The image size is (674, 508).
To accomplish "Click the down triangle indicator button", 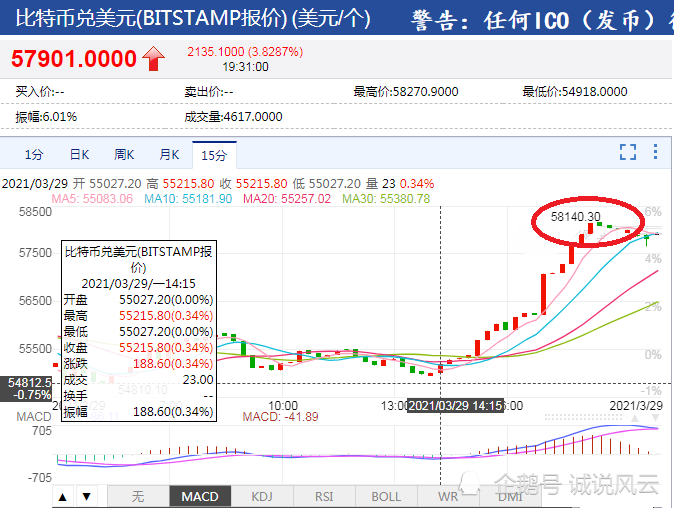I will [x=87, y=497].
